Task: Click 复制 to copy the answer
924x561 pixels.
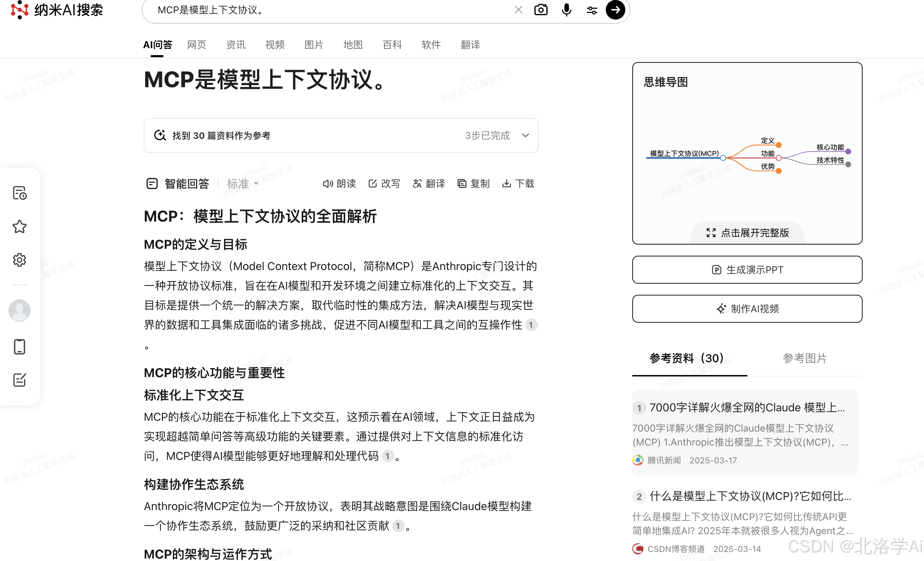Action: (x=474, y=184)
